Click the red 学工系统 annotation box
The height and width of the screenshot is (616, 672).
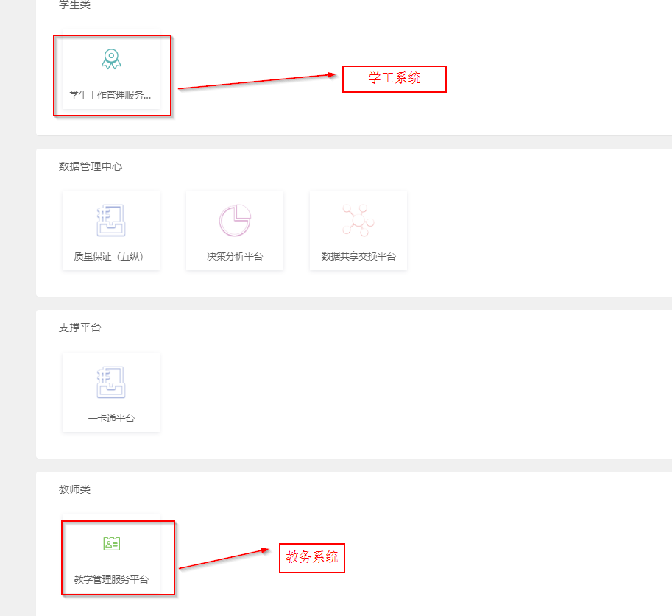tap(395, 79)
